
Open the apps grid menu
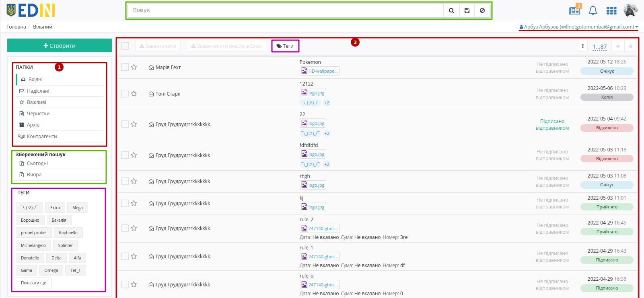(611, 11)
